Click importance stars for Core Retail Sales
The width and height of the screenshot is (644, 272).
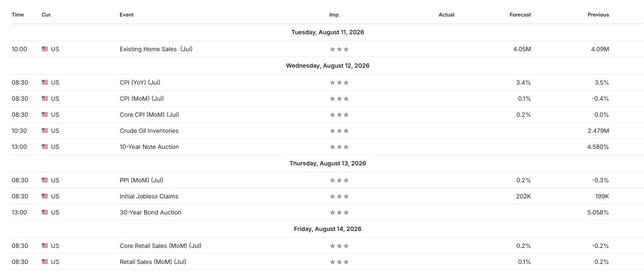(339, 246)
